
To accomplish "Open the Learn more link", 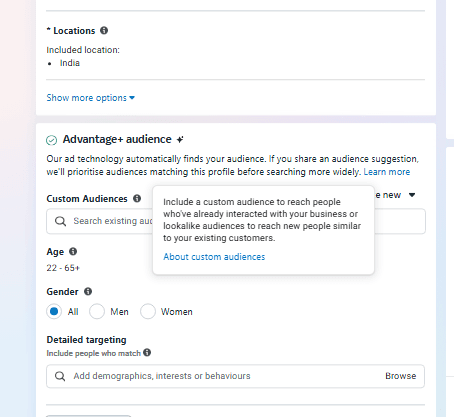I will [387, 172].
